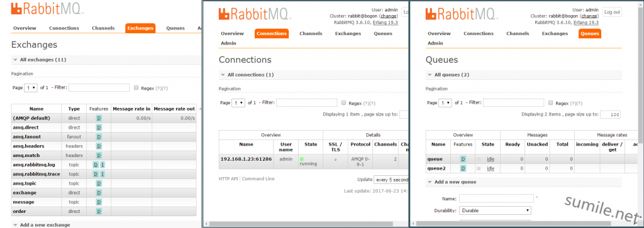Collapse the All connections (1) section
644x228 pixels.
coord(247,75)
